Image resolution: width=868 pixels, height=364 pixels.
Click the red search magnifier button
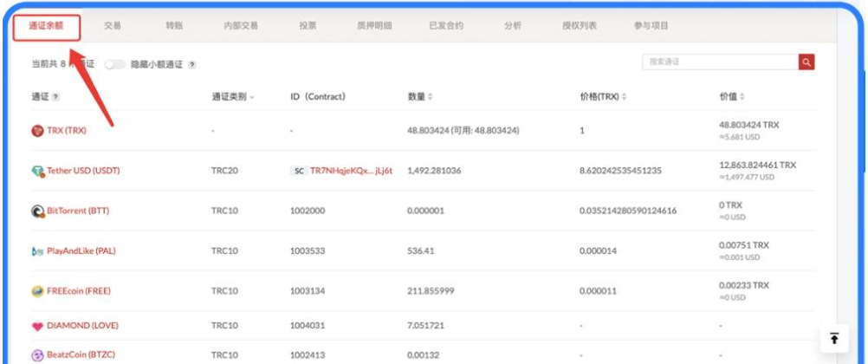tap(806, 62)
